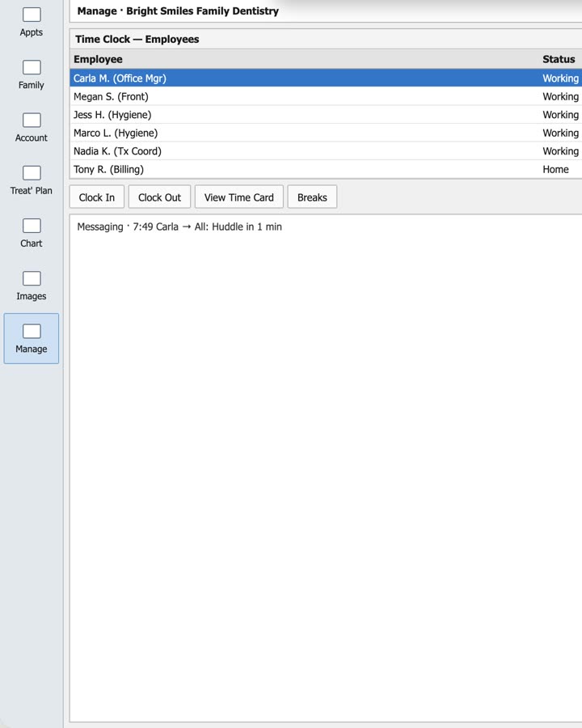Click Megan S.'s Working status cell
This screenshot has width=582, height=728.
pyautogui.click(x=561, y=96)
